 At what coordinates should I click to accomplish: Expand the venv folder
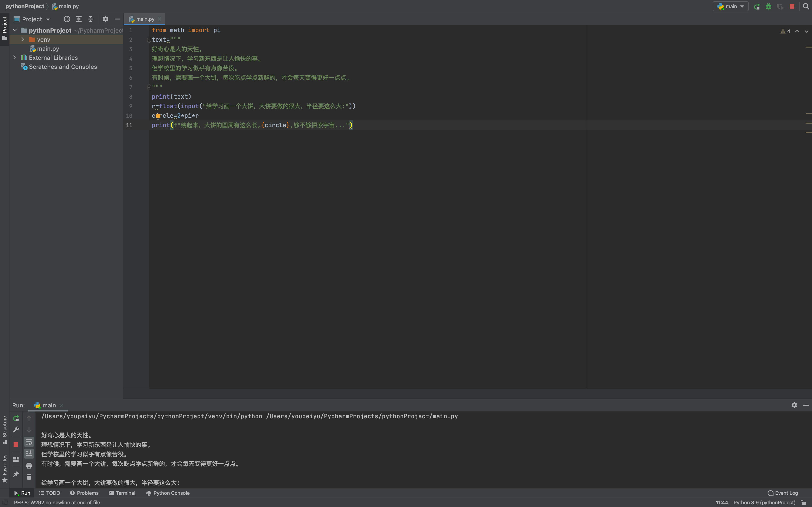coord(22,39)
